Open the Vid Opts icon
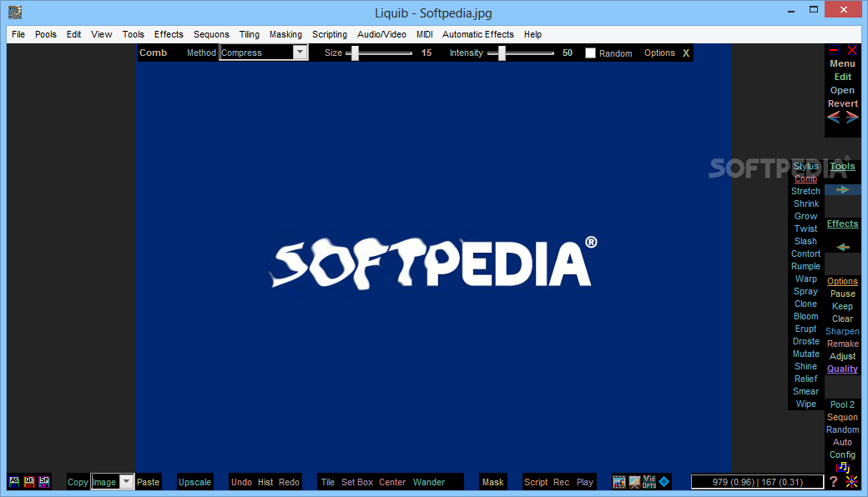Screen dimensions: 868x497 click(x=649, y=482)
